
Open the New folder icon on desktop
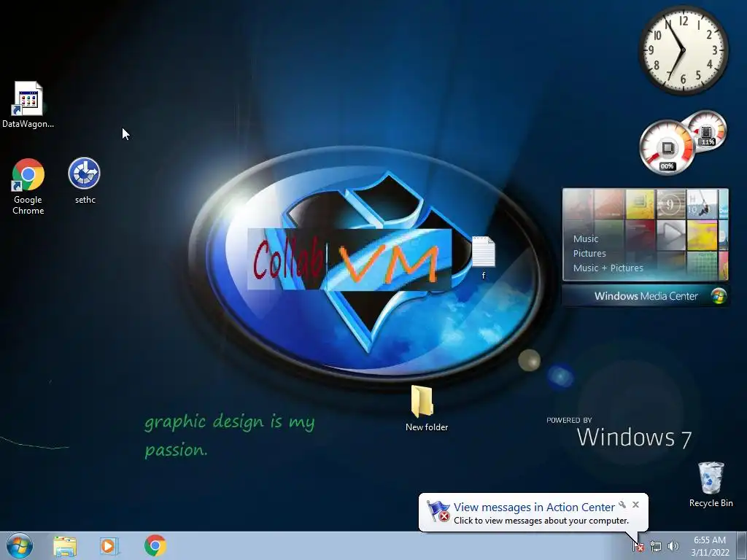(426, 408)
